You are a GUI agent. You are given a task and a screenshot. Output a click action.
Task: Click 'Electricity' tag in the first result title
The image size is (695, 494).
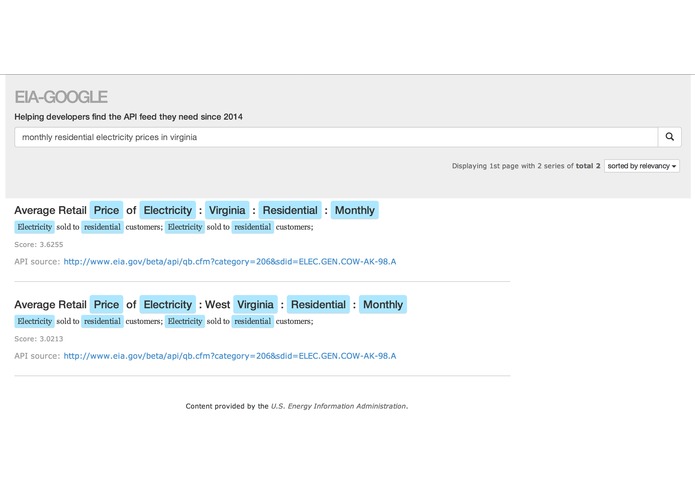click(x=168, y=210)
